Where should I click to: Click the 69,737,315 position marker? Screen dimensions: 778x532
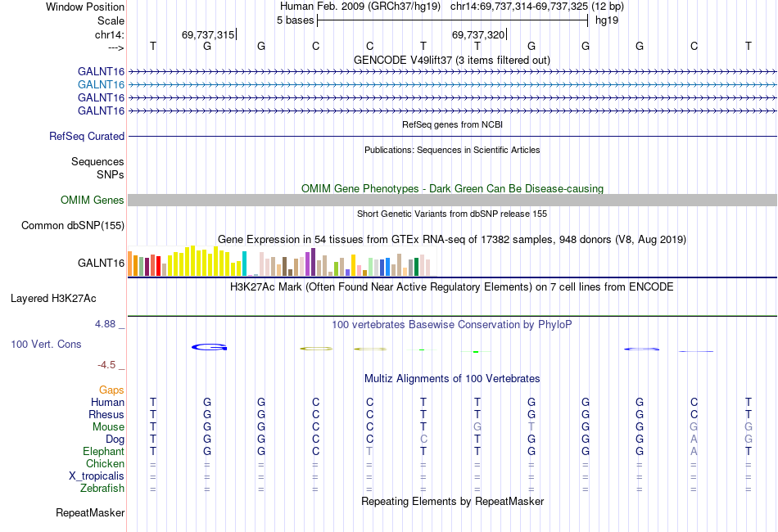208,34
